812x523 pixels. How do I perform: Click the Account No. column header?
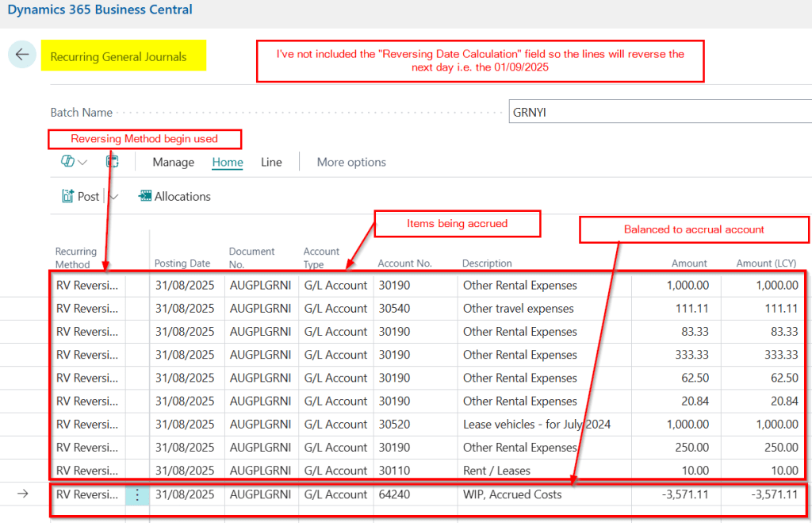pyautogui.click(x=404, y=263)
